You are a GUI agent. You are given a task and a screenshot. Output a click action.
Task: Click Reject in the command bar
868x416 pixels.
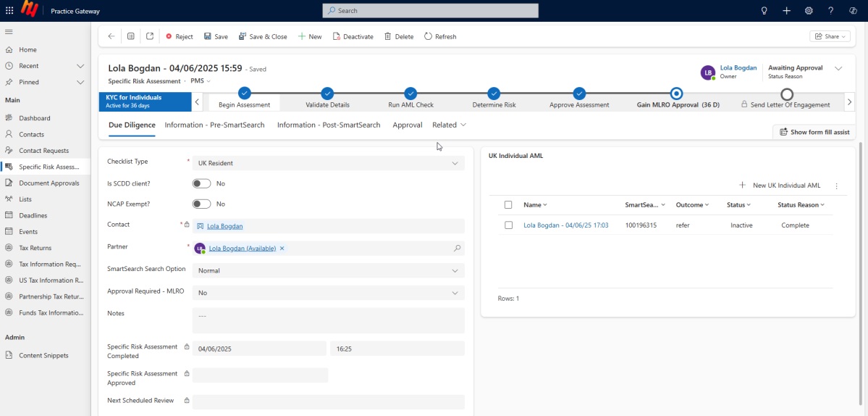(x=180, y=36)
